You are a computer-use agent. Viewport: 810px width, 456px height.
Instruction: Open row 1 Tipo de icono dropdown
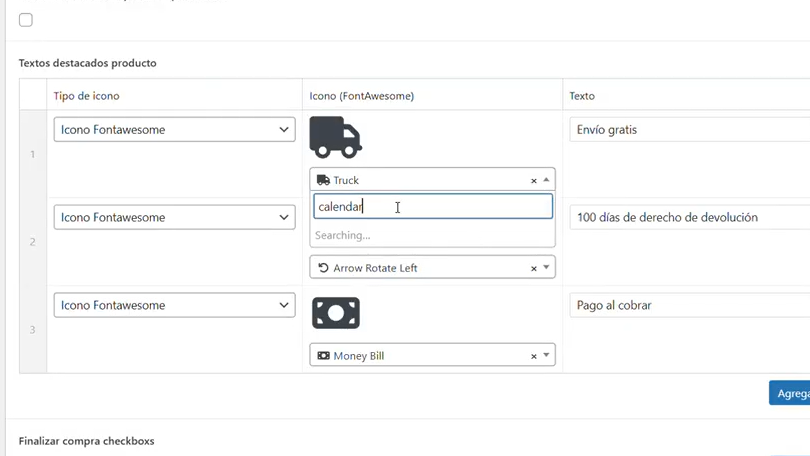tap(174, 130)
